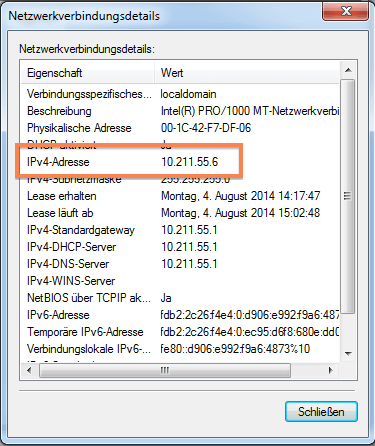Click the vertical scrollbar down arrow
The image size is (375, 446).
pyautogui.click(x=348, y=353)
